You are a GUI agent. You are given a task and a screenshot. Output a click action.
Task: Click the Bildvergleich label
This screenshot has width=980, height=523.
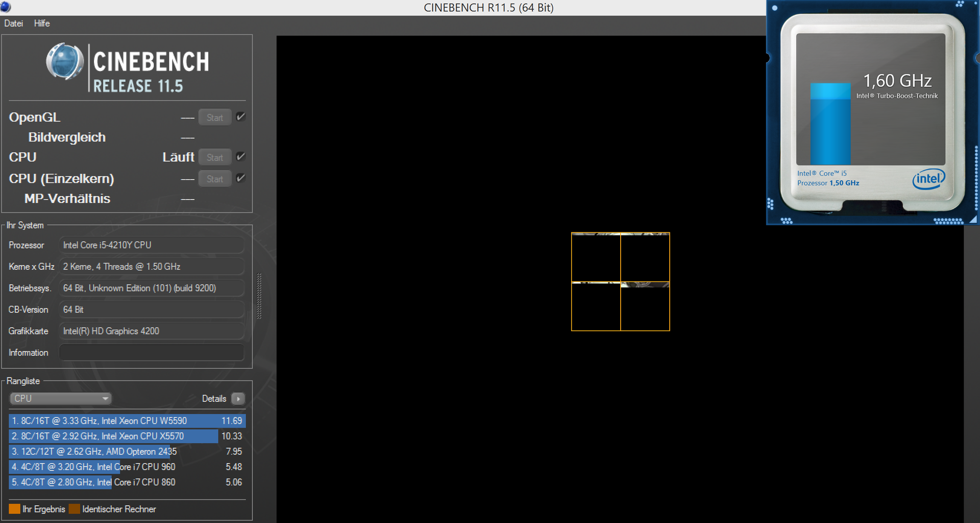tap(67, 137)
